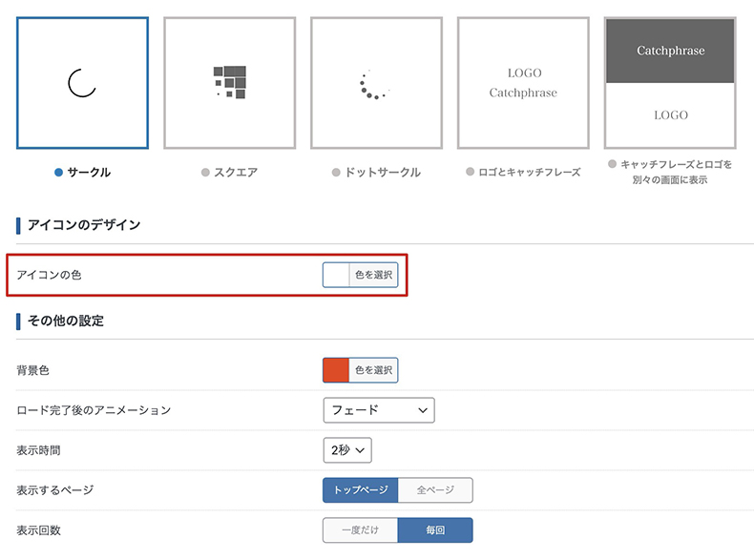Click the ロード完了後のアニメーション label

pos(94,410)
